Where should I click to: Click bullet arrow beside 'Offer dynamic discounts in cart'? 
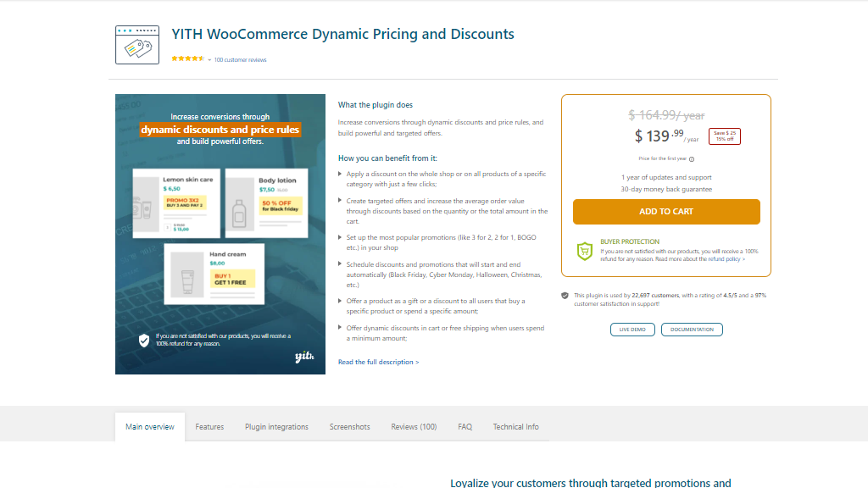point(340,328)
